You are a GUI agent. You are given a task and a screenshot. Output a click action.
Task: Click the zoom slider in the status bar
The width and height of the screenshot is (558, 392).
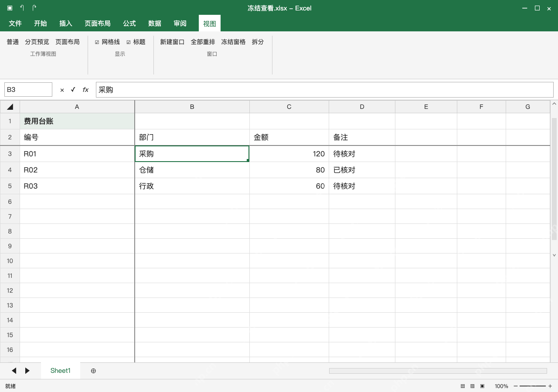coord(533,386)
